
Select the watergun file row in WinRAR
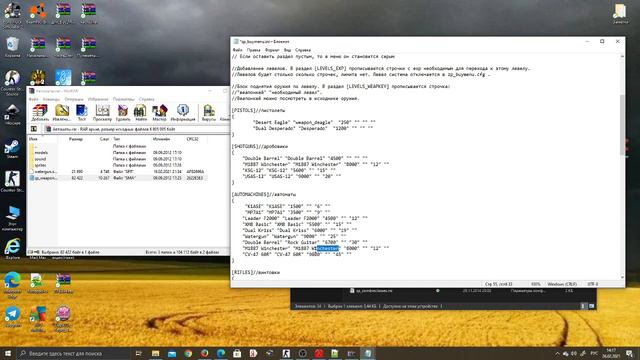(x=118, y=172)
